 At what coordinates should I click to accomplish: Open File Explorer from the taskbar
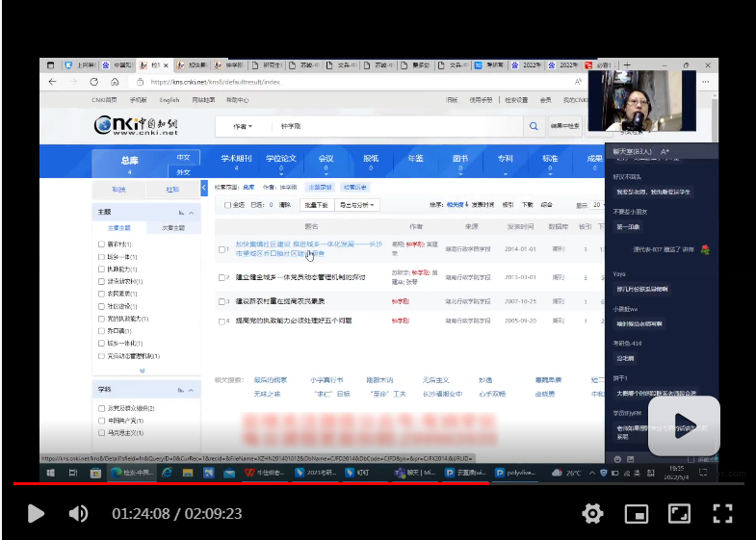click(188, 473)
